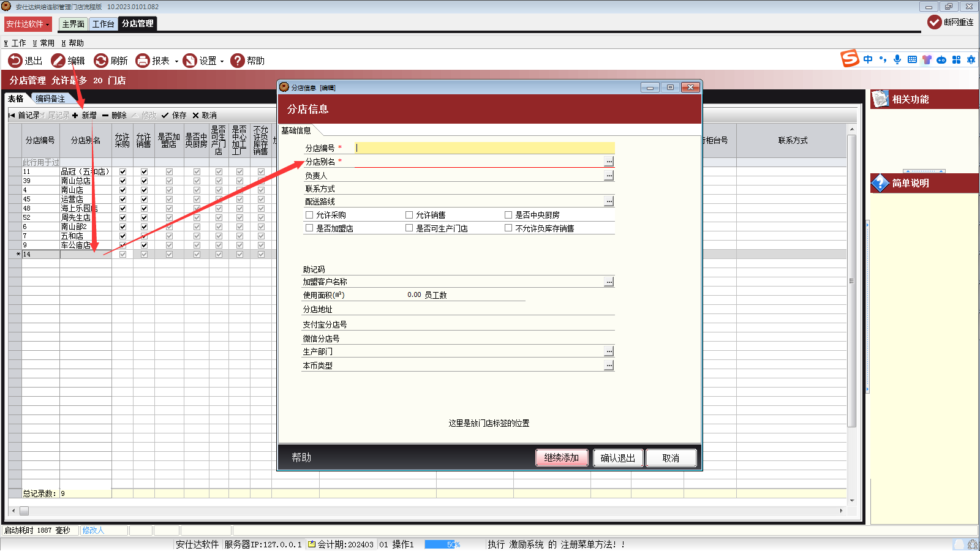Viewport: 980px width, 551px height.
Task: Click the IME skin shirt icon
Action: click(x=927, y=59)
